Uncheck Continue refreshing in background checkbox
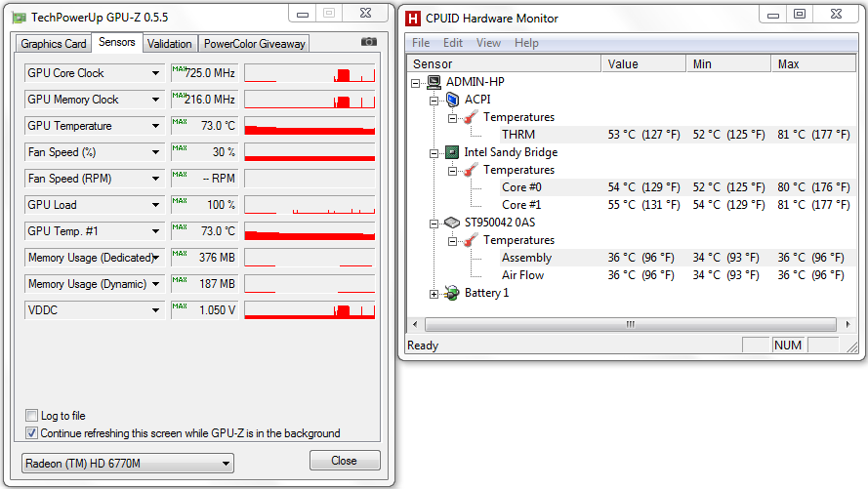 31,433
